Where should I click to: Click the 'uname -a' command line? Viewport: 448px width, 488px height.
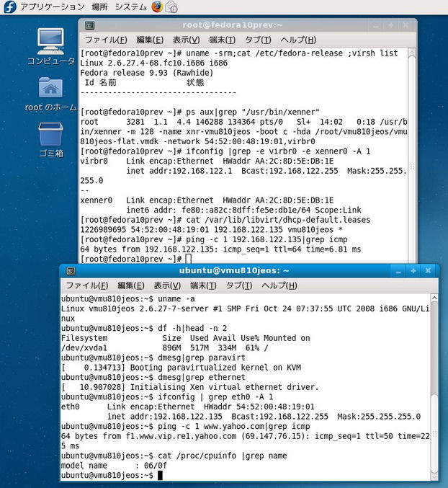(x=128, y=298)
